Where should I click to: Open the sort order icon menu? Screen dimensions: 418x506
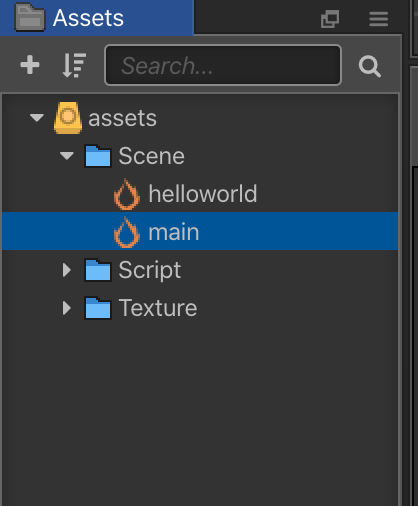[x=74, y=65]
